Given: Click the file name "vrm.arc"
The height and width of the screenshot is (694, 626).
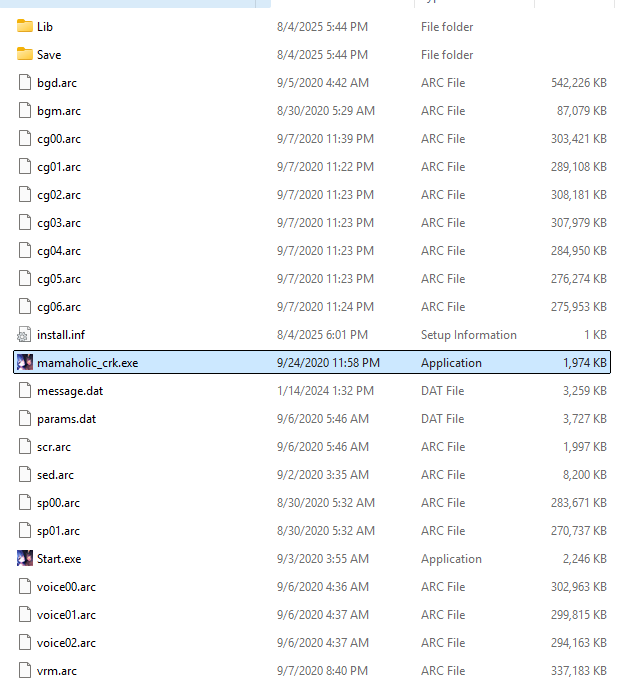Looking at the screenshot, I should 57,671.
